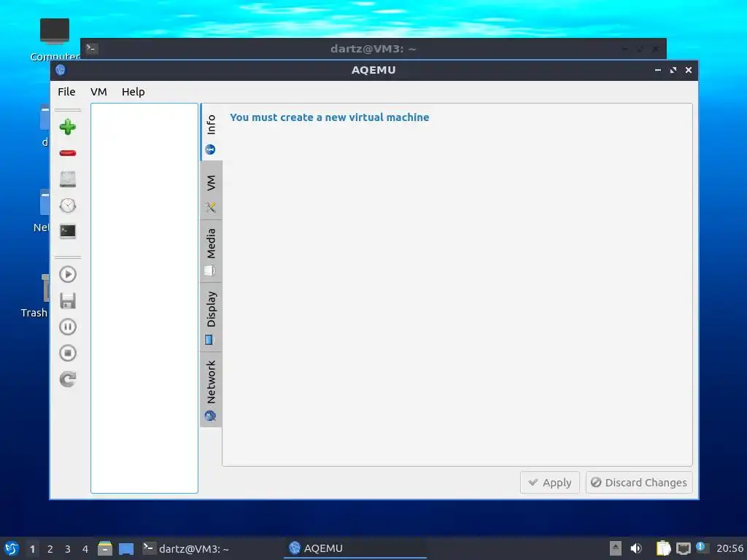
Task: Stop VM with the stop icon
Action: pos(68,353)
